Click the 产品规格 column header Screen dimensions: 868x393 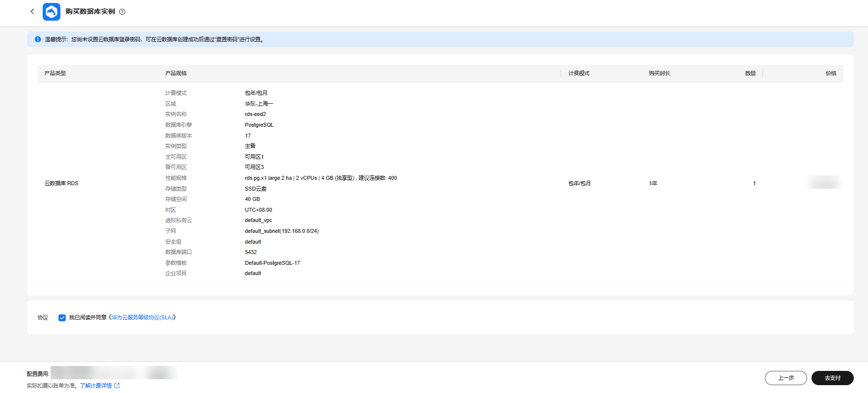click(176, 73)
